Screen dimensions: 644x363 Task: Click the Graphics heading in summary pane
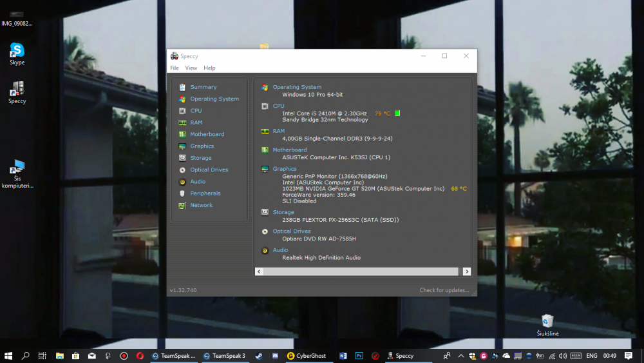click(x=285, y=169)
